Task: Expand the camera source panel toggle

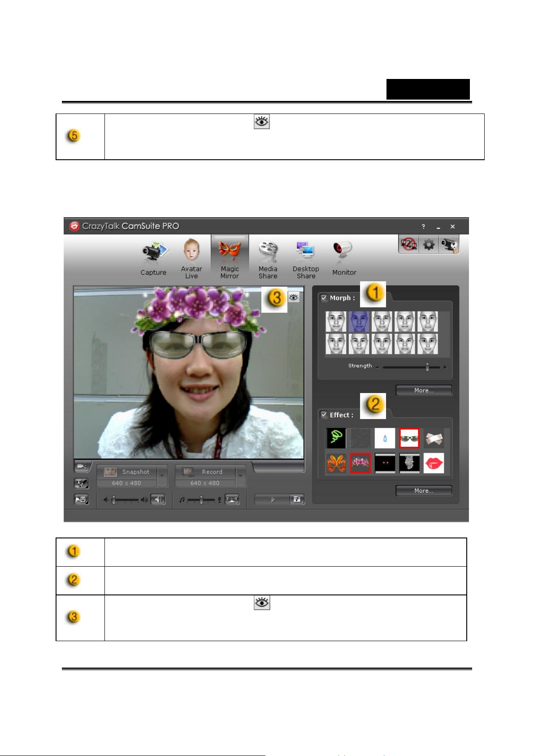Action: click(82, 467)
